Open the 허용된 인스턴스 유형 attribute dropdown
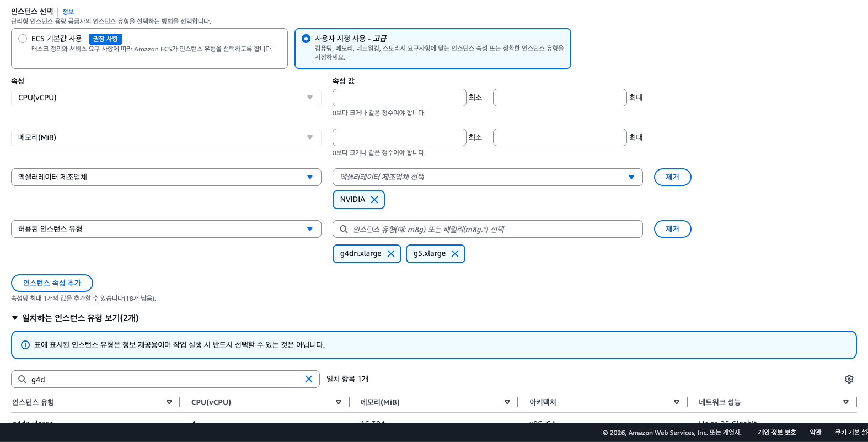The height and width of the screenshot is (442, 868). pyautogui.click(x=165, y=229)
